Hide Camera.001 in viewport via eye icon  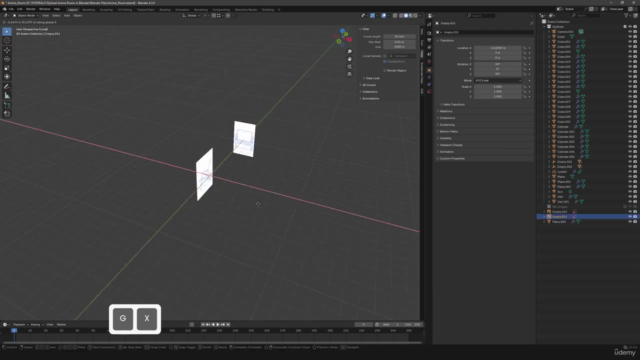tap(630, 31)
